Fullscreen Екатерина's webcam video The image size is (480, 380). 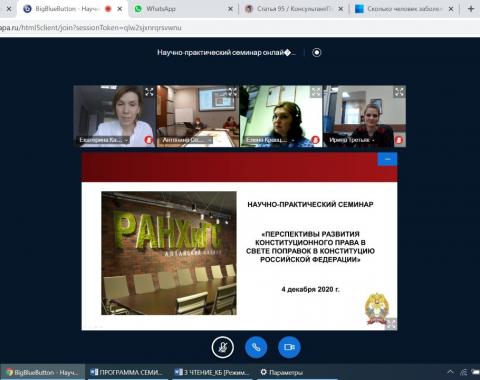pyautogui.click(x=149, y=92)
